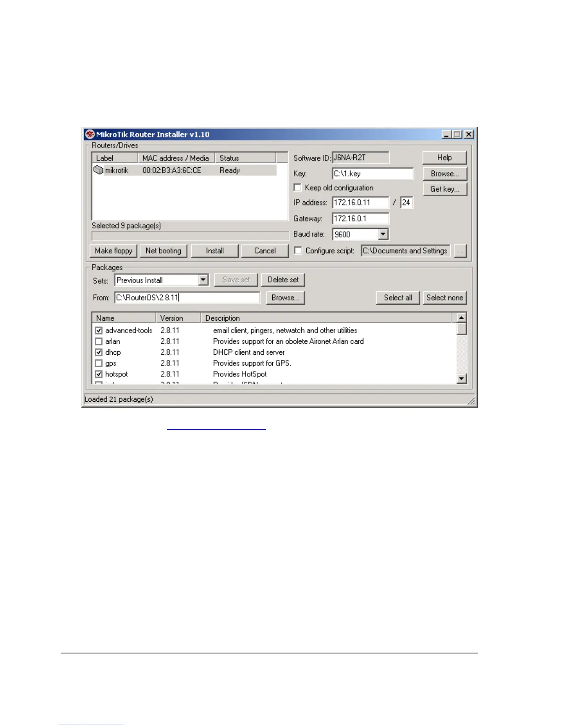Click the Get key... button
This screenshot has height=728, width=563.
(445, 189)
